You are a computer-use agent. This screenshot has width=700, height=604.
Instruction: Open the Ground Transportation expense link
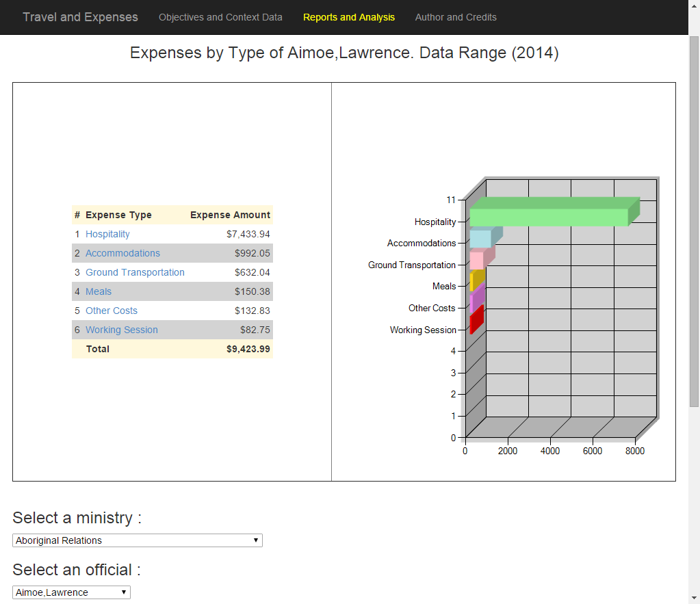(135, 272)
